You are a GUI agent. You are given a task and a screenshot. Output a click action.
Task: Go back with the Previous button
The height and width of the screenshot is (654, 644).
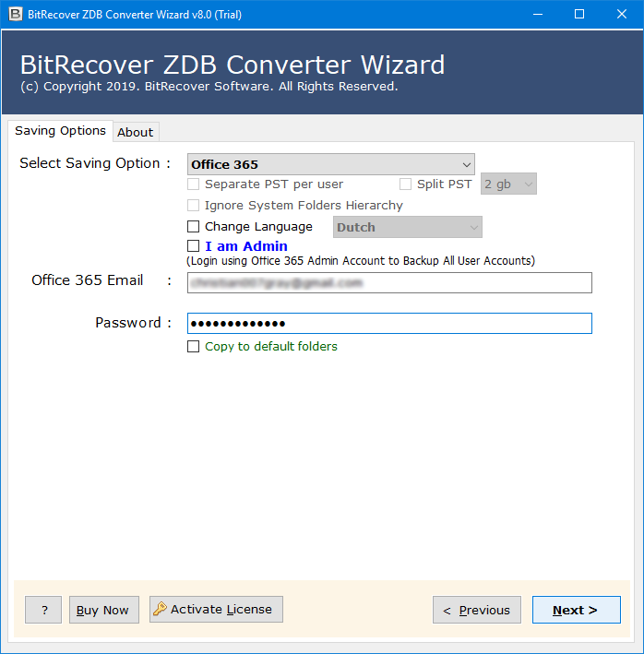[x=477, y=610]
